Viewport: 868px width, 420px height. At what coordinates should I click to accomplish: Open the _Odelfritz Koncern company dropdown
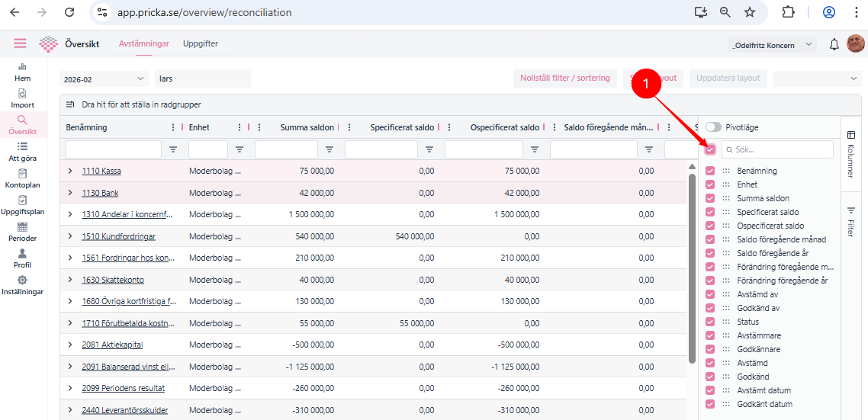click(x=771, y=45)
